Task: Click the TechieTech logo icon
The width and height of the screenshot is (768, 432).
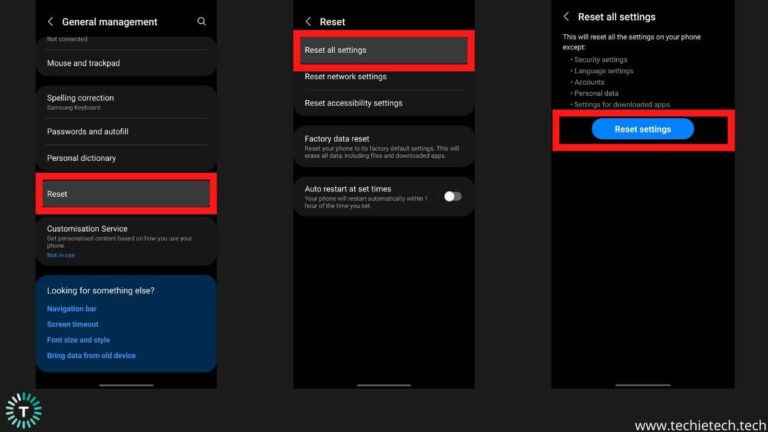Action: point(23,411)
